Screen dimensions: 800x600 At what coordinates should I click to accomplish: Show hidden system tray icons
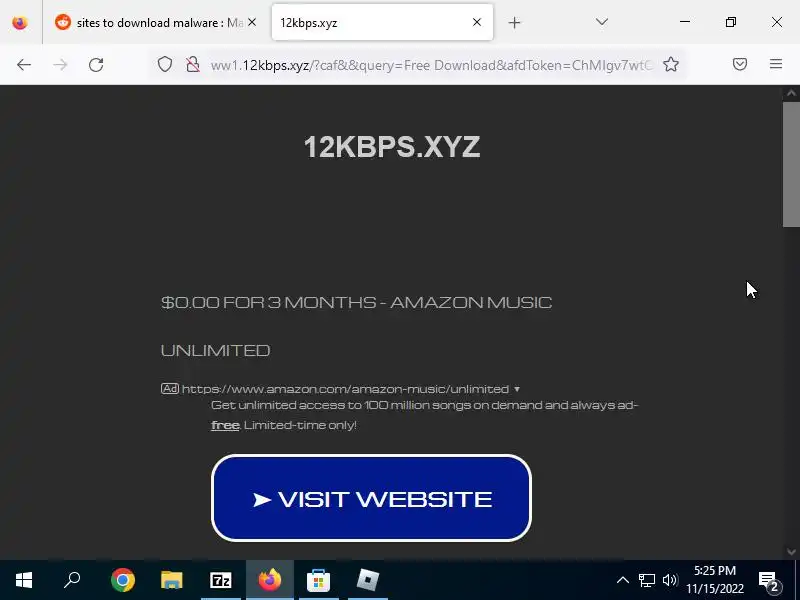click(x=622, y=580)
